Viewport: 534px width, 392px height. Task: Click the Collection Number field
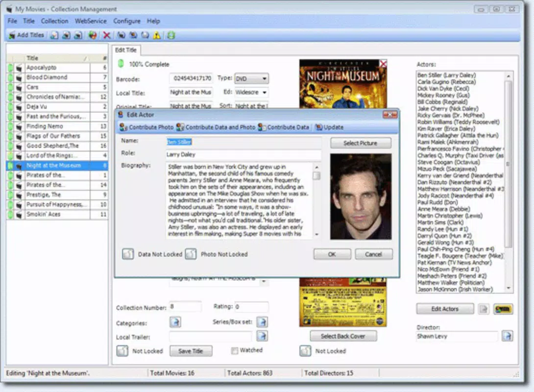(x=185, y=307)
